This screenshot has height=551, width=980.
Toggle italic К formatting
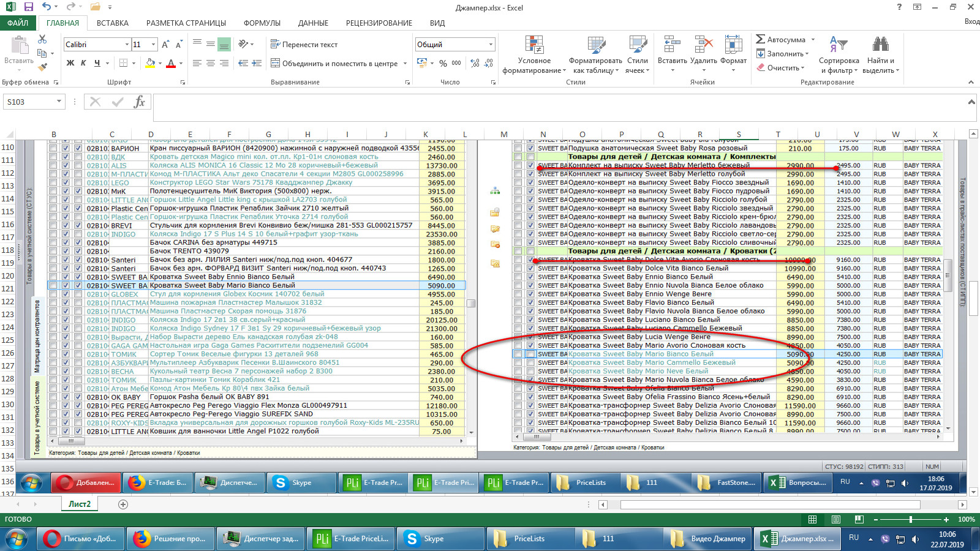pyautogui.click(x=83, y=63)
